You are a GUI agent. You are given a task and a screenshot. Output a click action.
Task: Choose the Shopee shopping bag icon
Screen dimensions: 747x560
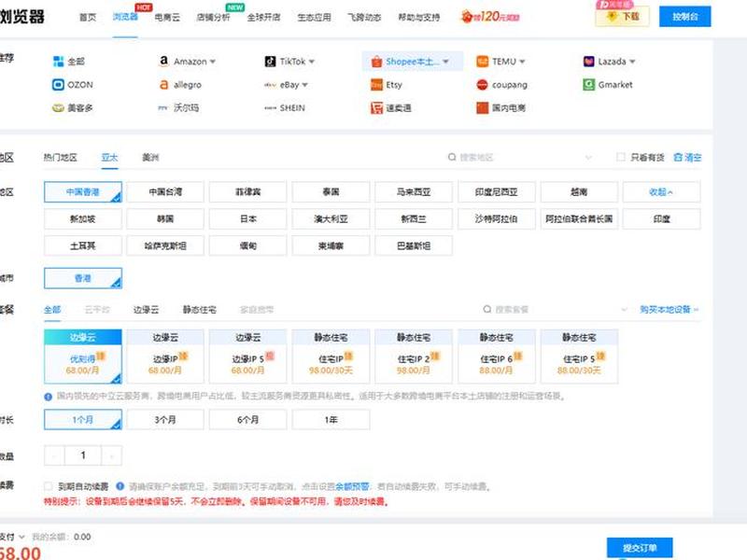[376, 62]
